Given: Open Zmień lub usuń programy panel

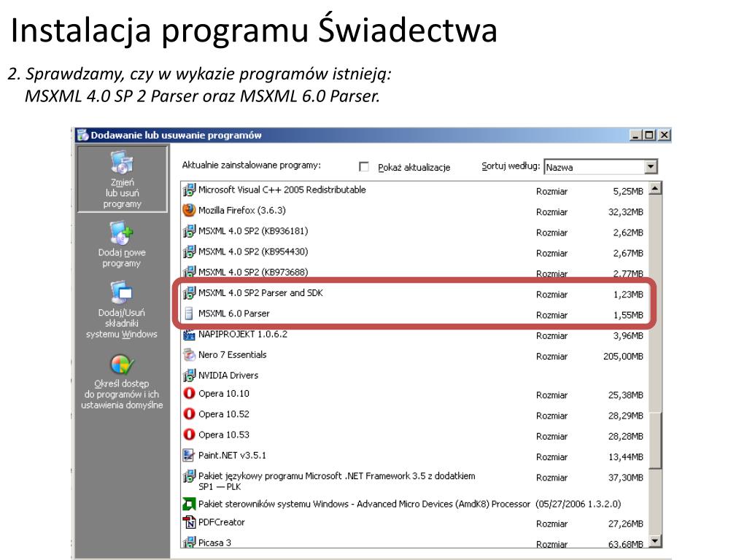Looking at the screenshot, I should (x=123, y=179).
